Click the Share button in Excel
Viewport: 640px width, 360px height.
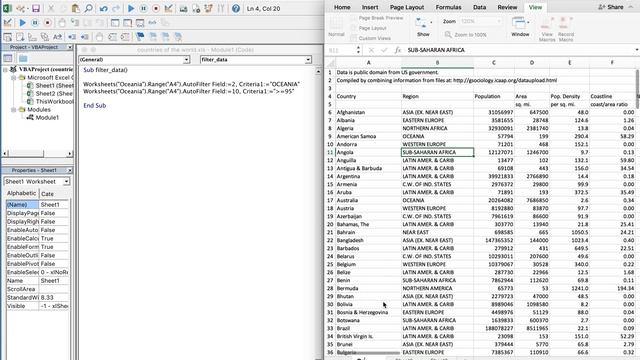(x=611, y=7)
